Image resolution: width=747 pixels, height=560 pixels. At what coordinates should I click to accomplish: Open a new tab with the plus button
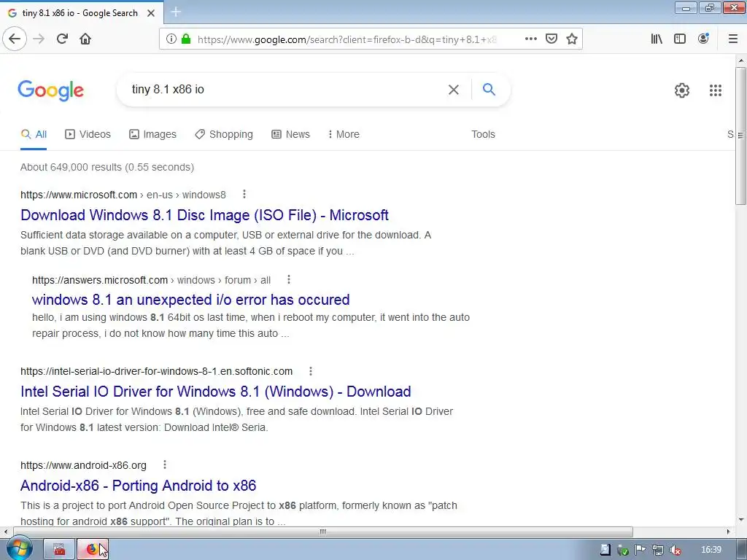176,12
